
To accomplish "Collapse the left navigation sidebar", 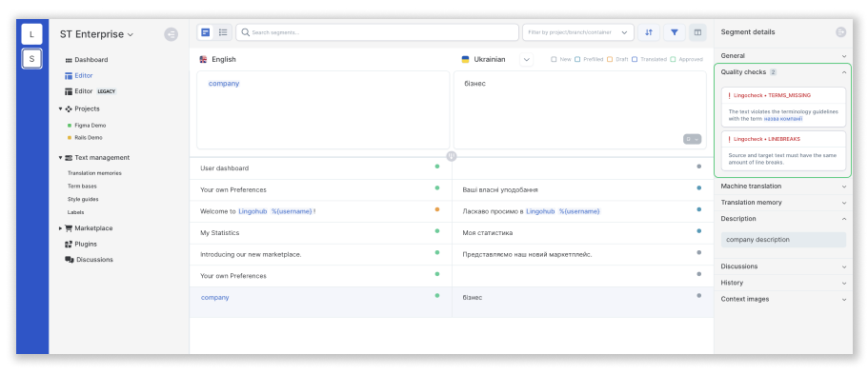I will 172,34.
